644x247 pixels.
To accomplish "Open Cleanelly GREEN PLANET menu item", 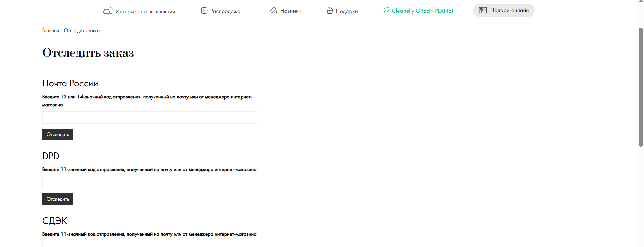I will click(419, 11).
